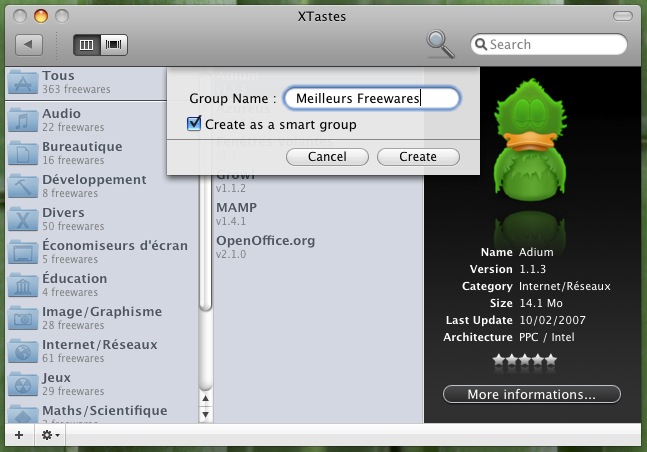Click the five-star rating
The height and width of the screenshot is (452, 647).
pos(525,360)
